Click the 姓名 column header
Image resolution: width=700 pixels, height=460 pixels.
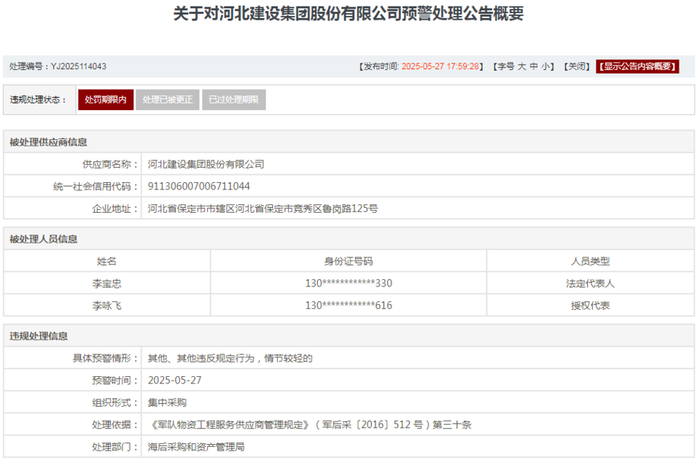(x=107, y=261)
